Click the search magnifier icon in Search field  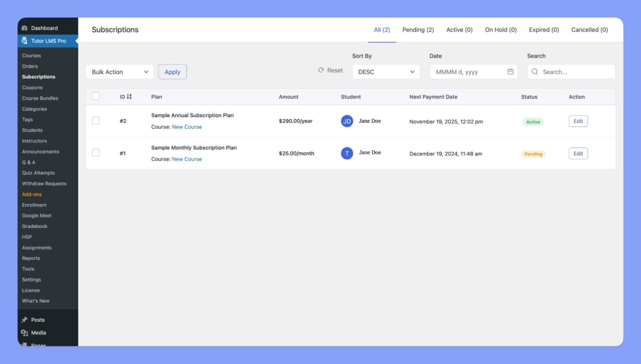pos(535,72)
